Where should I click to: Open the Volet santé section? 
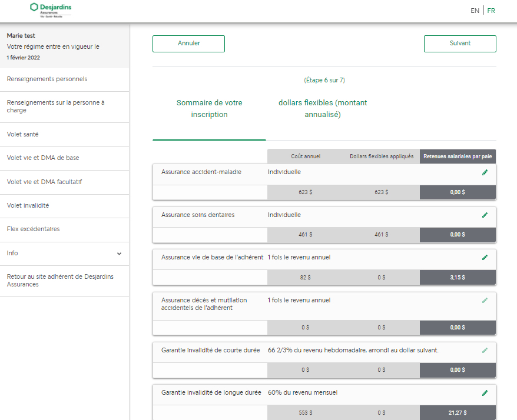[x=23, y=135]
